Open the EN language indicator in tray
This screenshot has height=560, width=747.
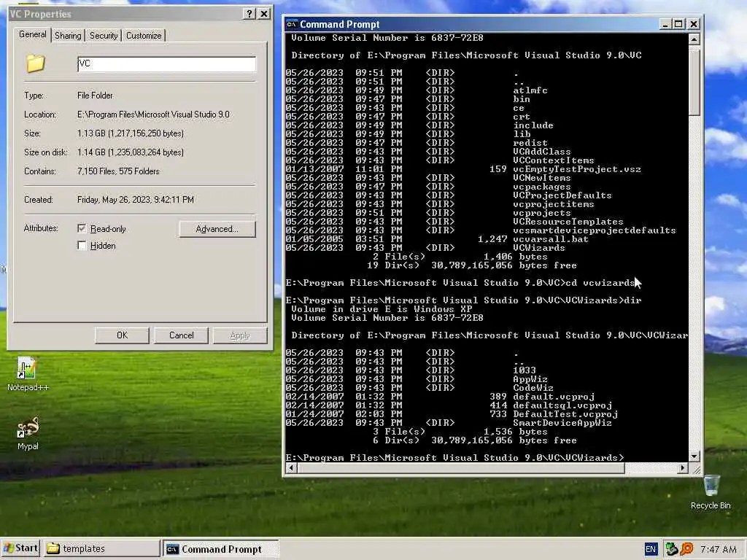click(x=650, y=549)
